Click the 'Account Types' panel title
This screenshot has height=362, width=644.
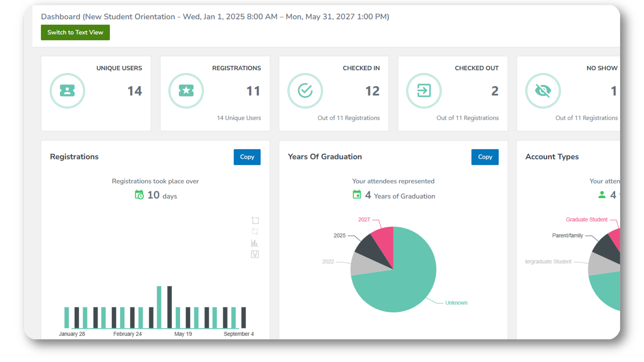(552, 157)
